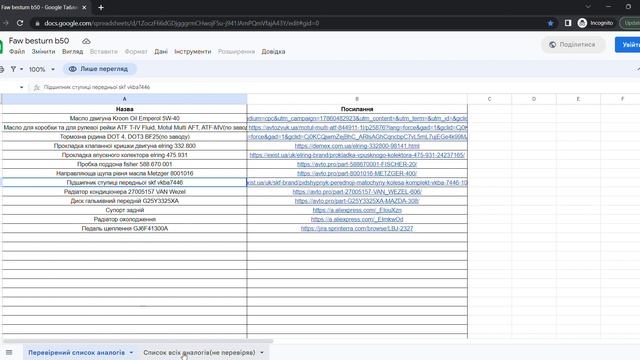Close the Faw besturn b50 browser tab
Screen dimensions: 640x360
tap(84, 7)
